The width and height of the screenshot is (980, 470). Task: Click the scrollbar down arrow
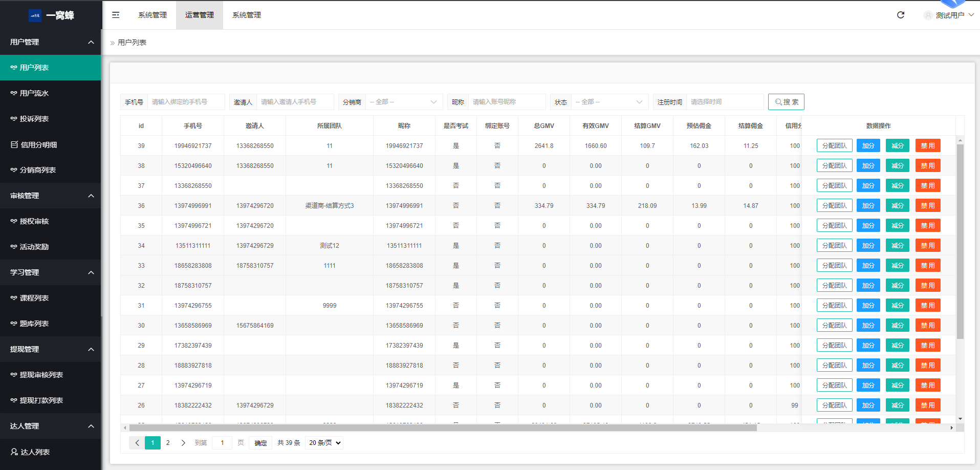960,419
